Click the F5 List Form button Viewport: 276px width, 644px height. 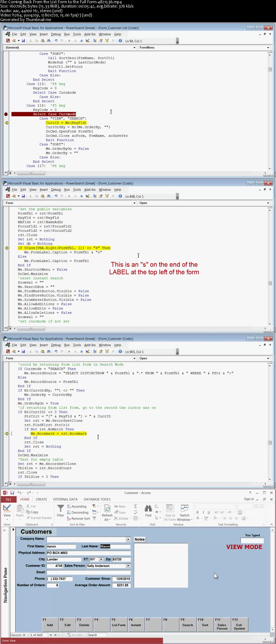(119, 624)
